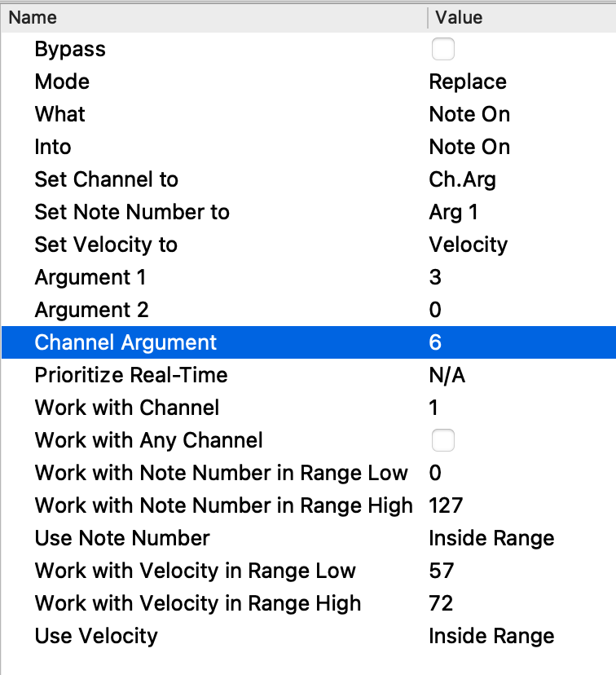Image resolution: width=616 pixels, height=675 pixels.
Task: Click the Argument 1 value field
Action: (435, 278)
